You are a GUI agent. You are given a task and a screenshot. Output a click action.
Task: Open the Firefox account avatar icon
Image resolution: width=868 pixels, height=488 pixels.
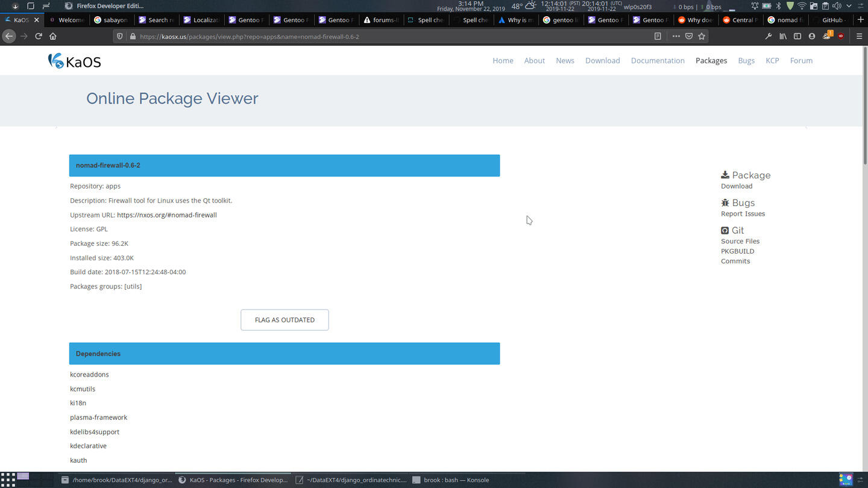coord(812,36)
